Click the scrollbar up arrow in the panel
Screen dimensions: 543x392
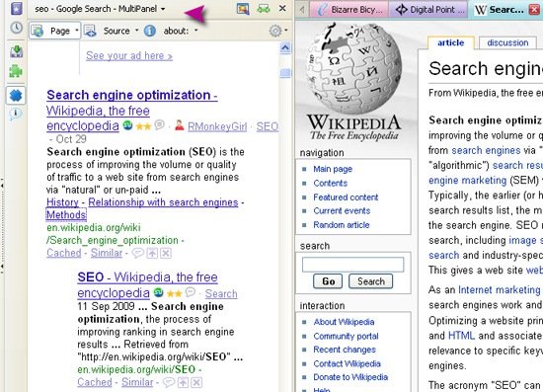coord(285,47)
